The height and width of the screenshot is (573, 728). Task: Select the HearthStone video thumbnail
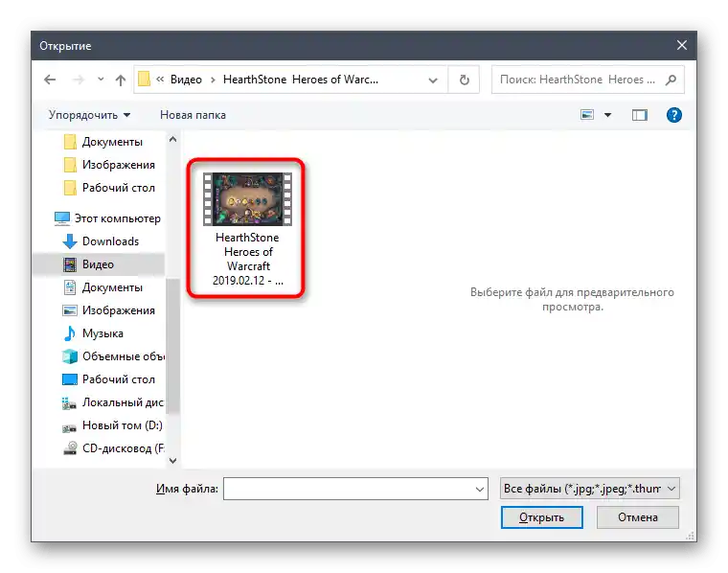point(247,198)
